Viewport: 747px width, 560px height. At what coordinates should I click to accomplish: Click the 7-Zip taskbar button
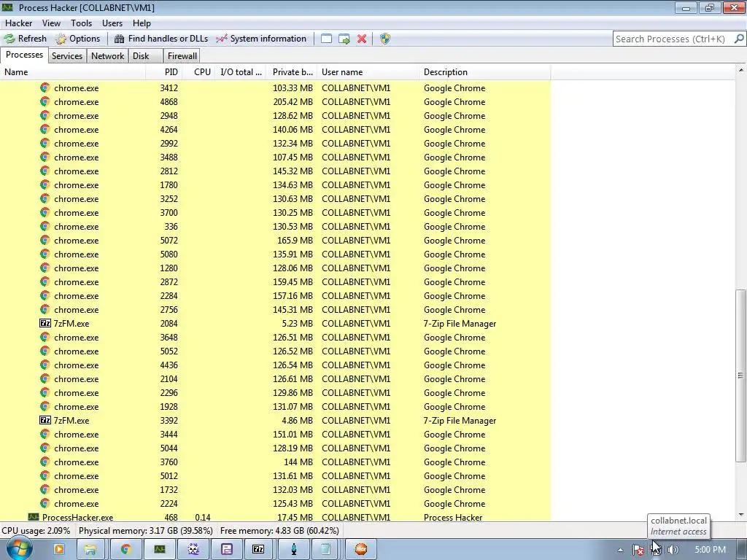point(258,549)
